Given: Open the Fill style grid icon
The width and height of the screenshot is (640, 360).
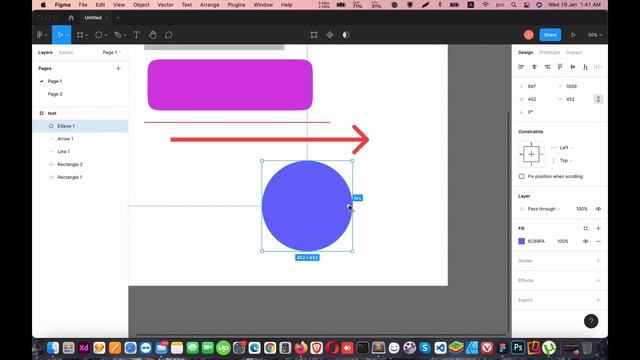Looking at the screenshot, I should (x=585, y=229).
